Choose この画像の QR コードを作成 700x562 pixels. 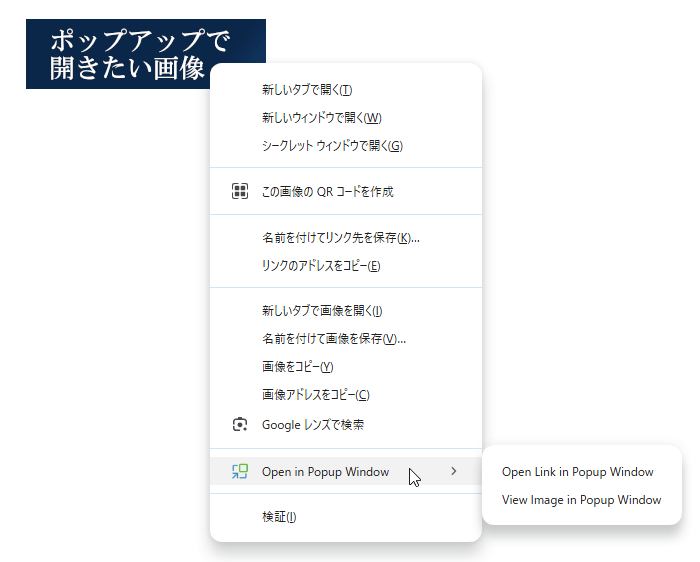346,191
